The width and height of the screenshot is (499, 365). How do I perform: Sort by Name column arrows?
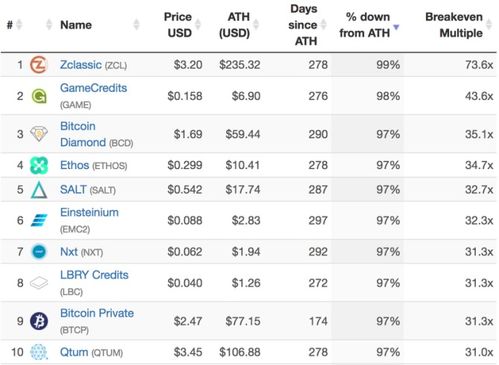click(x=136, y=25)
